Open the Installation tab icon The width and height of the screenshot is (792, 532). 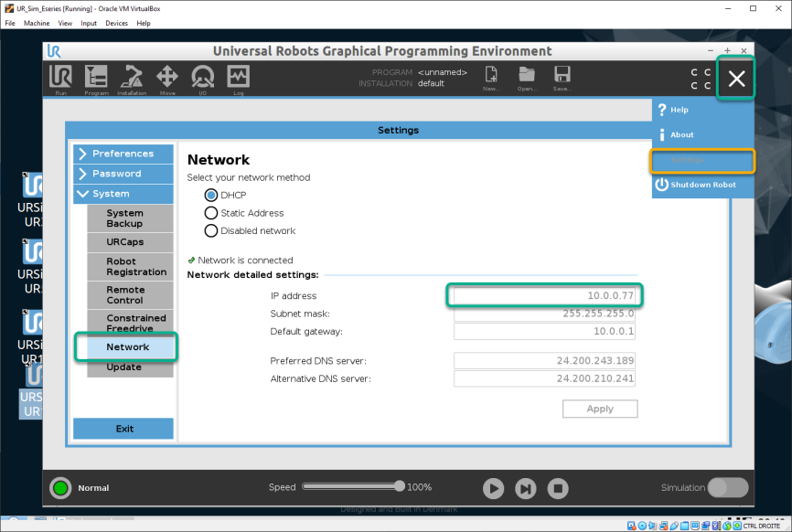132,80
